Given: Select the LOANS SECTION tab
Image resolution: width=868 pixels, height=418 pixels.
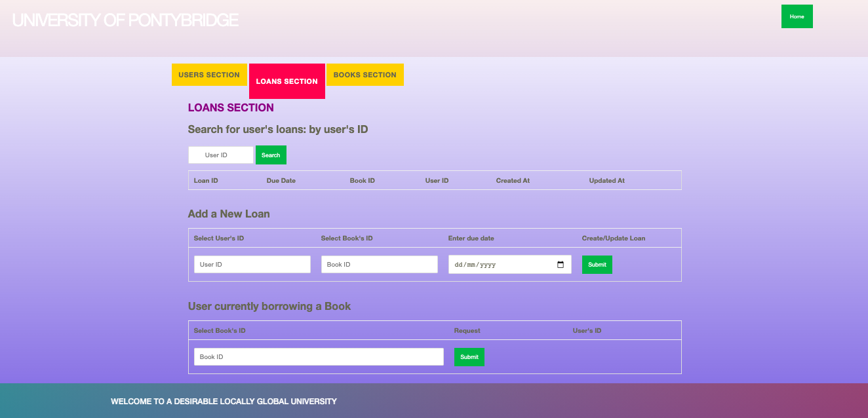Looking at the screenshot, I should coord(286,81).
